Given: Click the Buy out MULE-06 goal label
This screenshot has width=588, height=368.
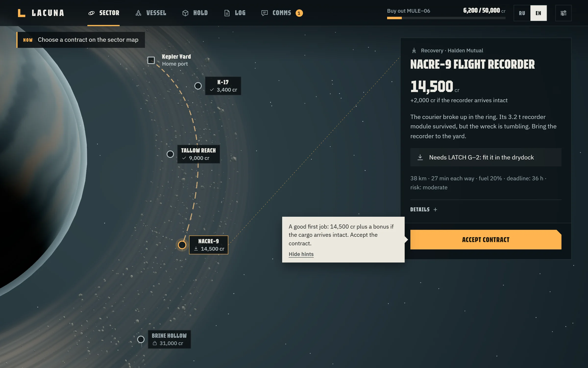Looking at the screenshot, I should [408, 11].
